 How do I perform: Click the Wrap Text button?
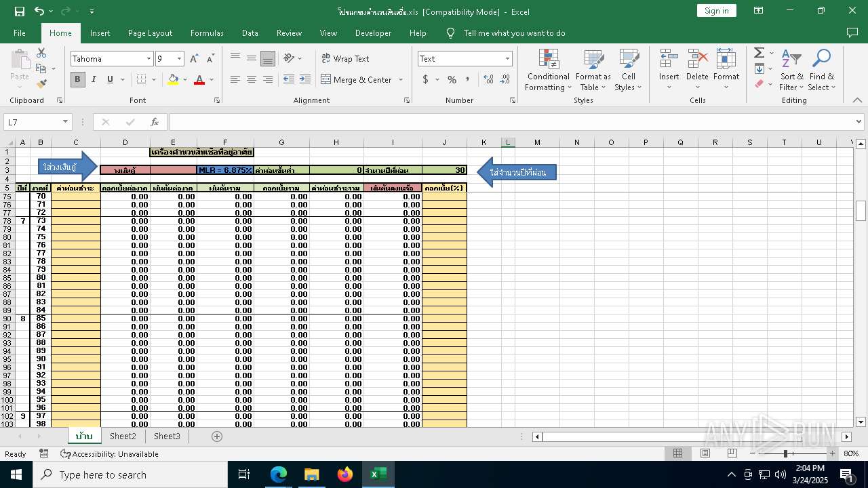[345, 58]
